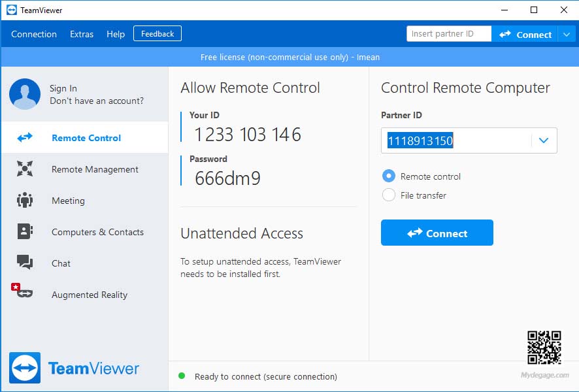The width and height of the screenshot is (579, 392).
Task: Click the Sign In link
Action: tap(63, 88)
